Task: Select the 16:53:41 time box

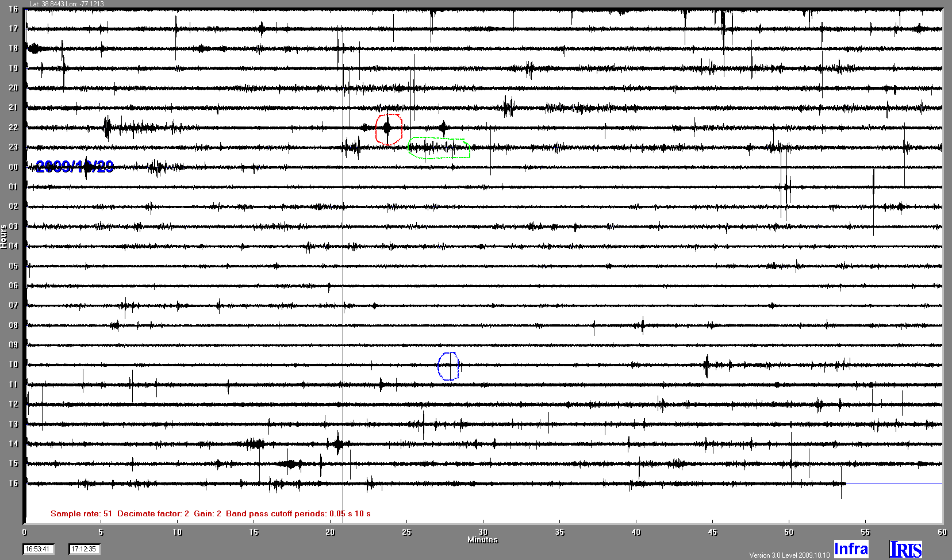Action: [39, 549]
